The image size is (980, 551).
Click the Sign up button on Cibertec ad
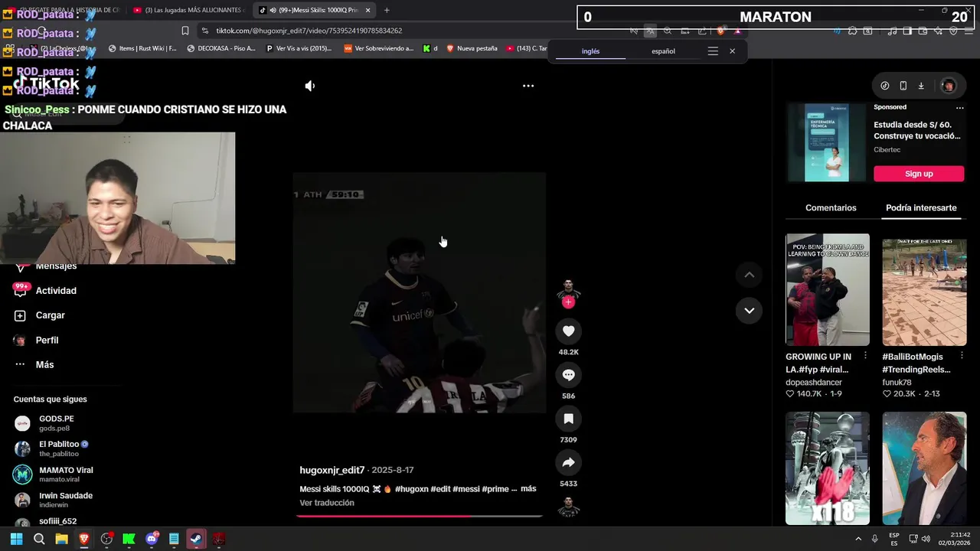pos(919,174)
